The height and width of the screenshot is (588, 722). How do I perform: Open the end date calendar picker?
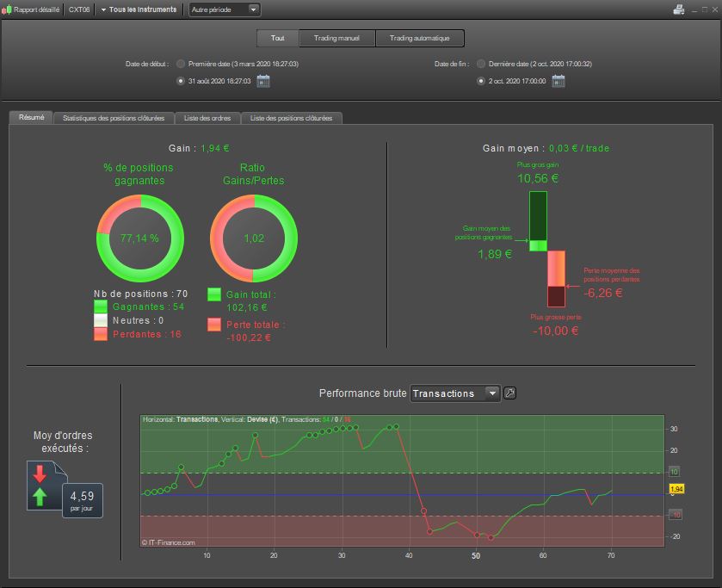558,81
